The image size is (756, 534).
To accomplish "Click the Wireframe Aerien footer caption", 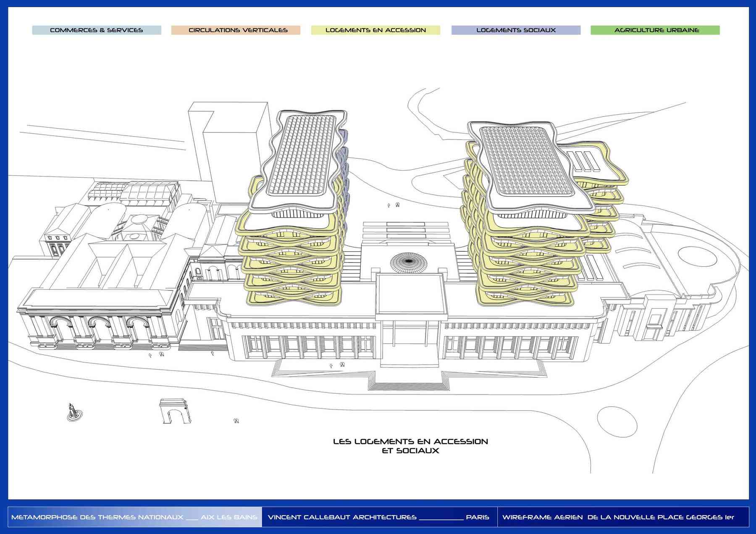I will pyautogui.click(x=618, y=517).
